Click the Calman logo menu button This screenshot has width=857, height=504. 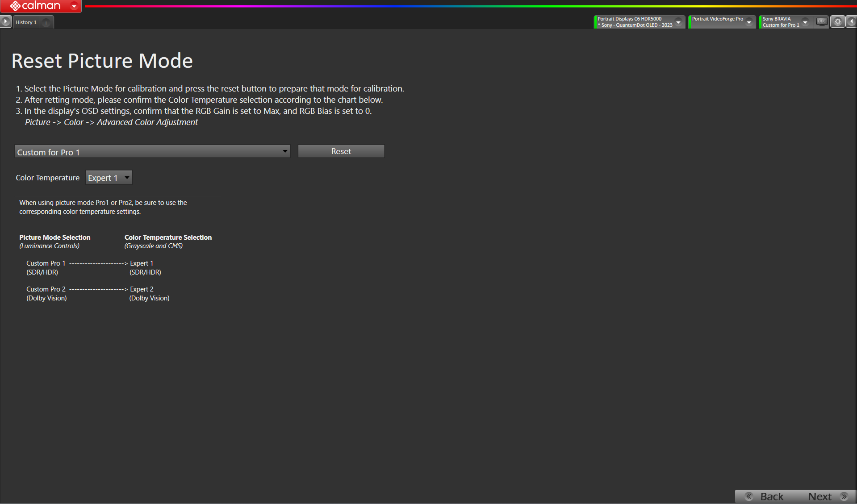35,6
